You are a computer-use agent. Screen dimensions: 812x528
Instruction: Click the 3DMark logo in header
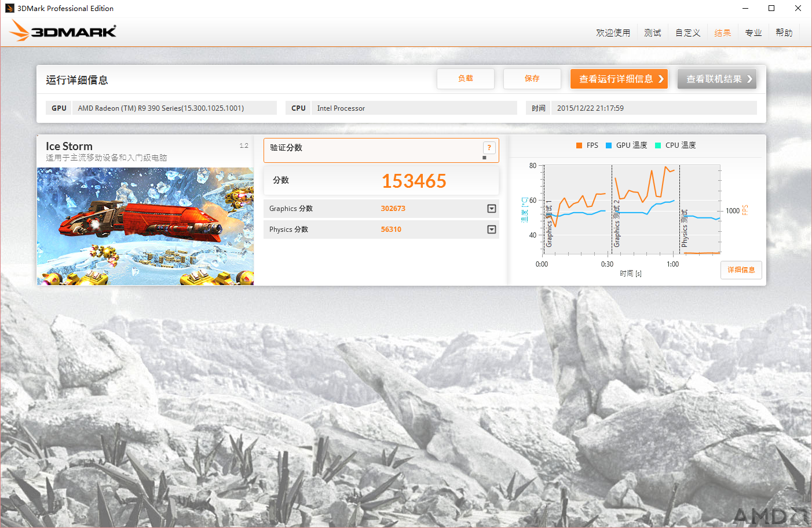[x=63, y=31]
